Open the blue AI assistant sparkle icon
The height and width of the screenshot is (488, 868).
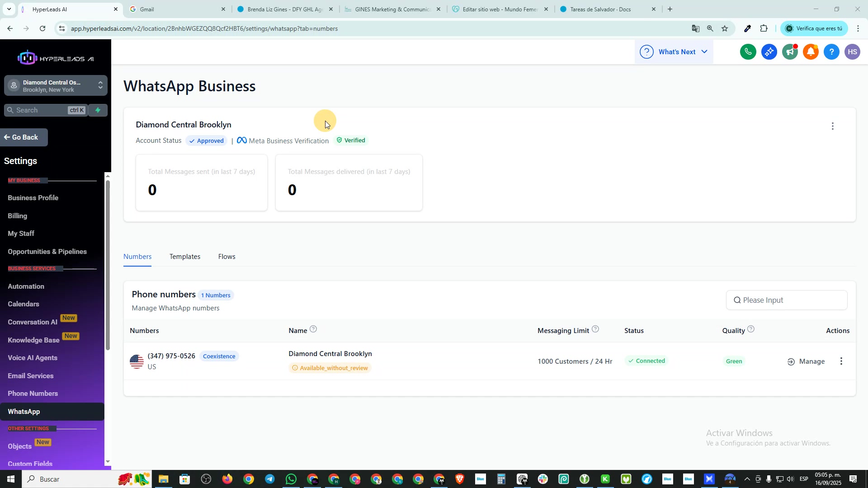[x=769, y=52]
